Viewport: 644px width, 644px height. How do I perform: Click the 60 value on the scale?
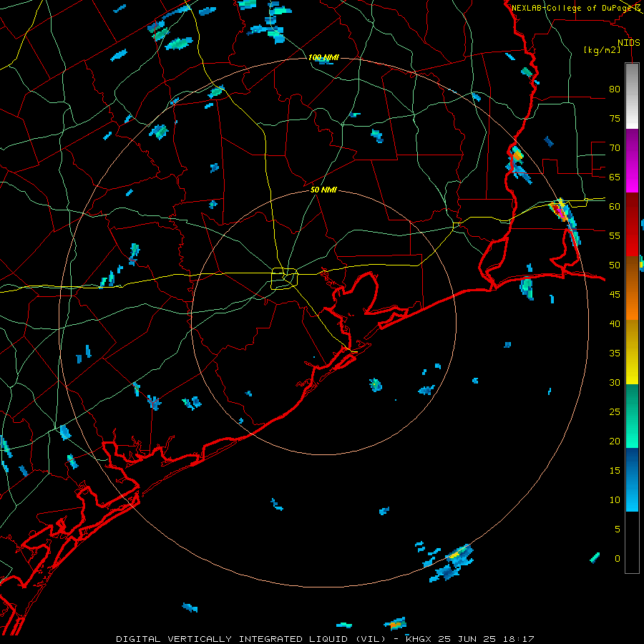coord(615,207)
